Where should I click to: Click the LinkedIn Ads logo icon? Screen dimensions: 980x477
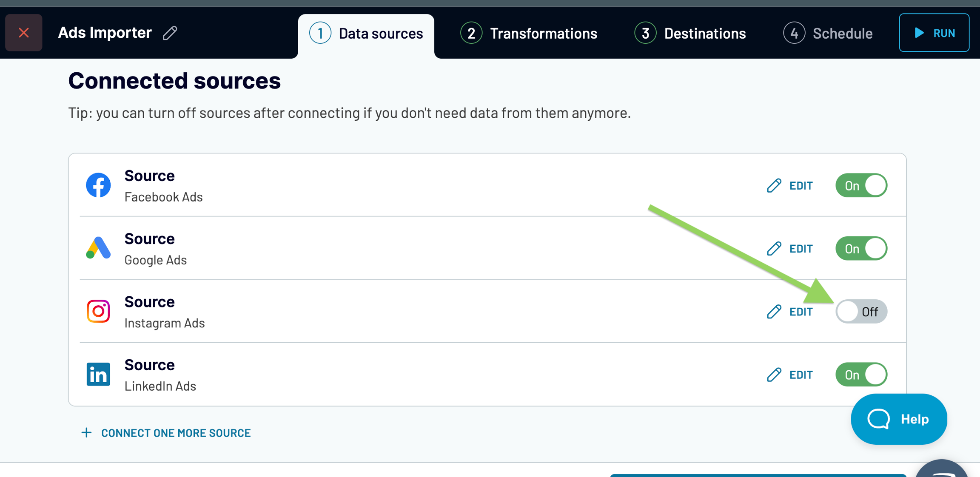[98, 374]
